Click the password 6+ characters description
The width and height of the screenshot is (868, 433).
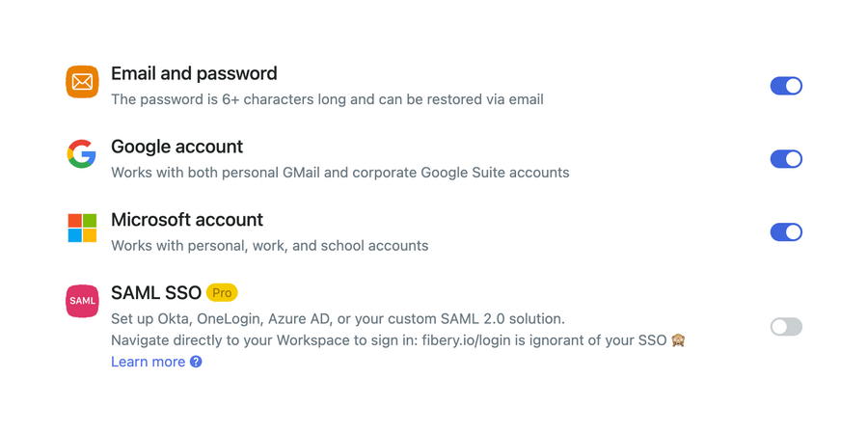tap(327, 99)
